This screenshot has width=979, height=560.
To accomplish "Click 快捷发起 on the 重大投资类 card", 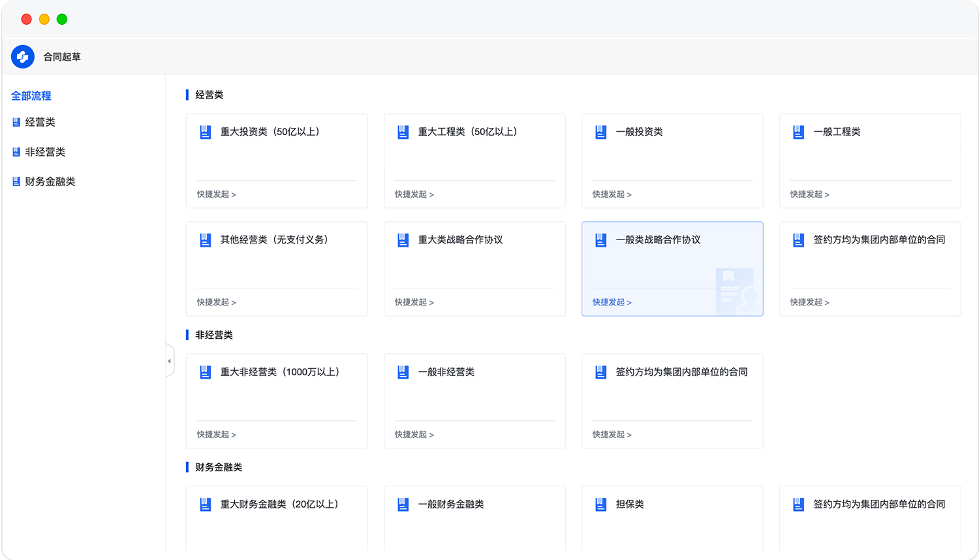I will (x=217, y=194).
